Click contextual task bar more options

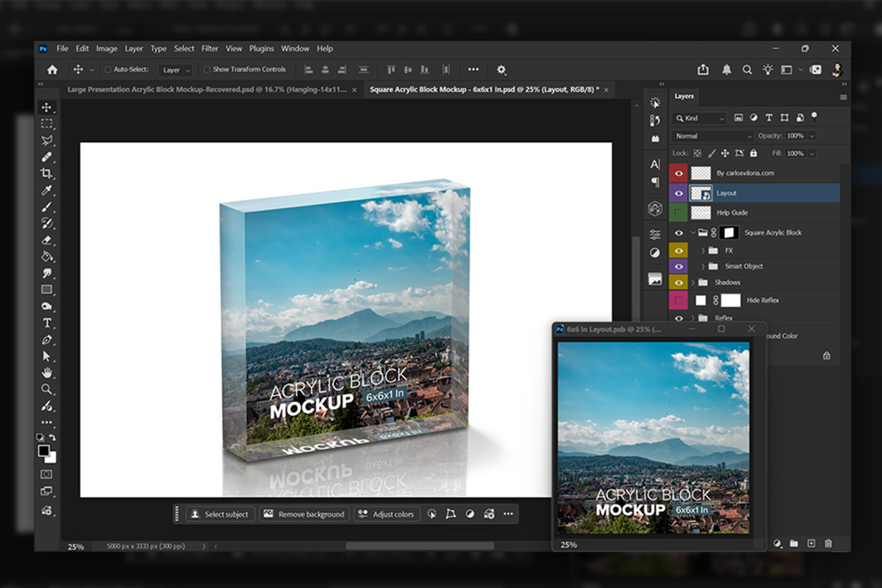(508, 514)
